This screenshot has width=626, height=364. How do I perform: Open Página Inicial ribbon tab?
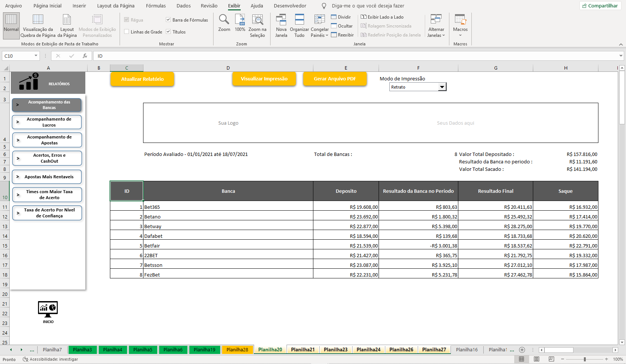click(x=47, y=6)
